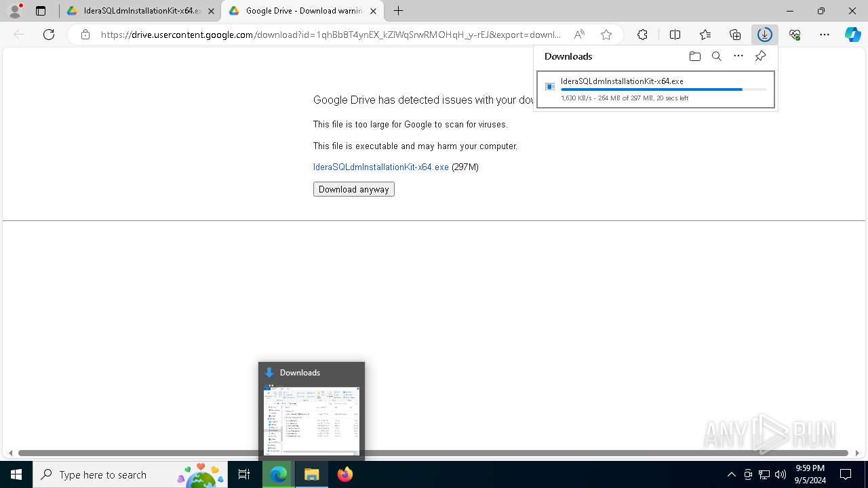Show hidden system tray icons
The width and height of the screenshot is (868, 488).
click(731, 474)
